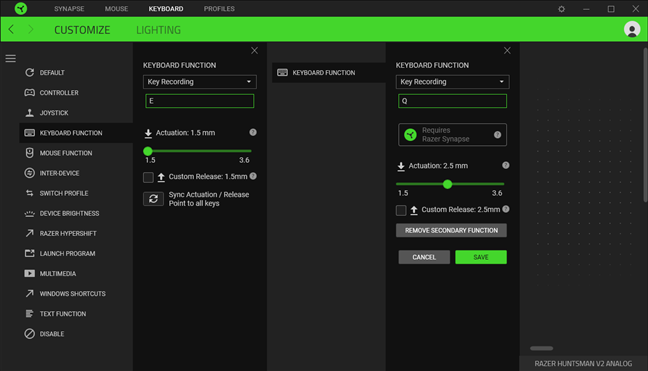Enable Custom Release: 2.5mm checkbox
The height and width of the screenshot is (371, 648).
tap(401, 210)
